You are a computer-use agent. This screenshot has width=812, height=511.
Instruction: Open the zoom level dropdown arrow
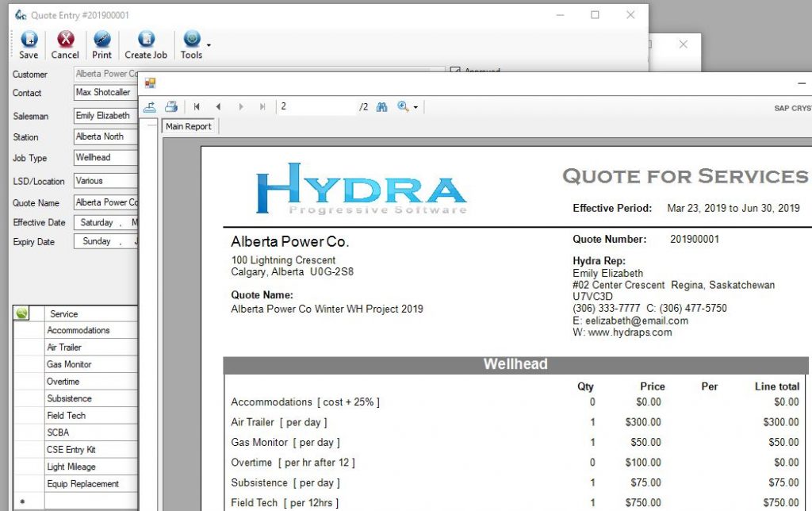tap(416, 108)
